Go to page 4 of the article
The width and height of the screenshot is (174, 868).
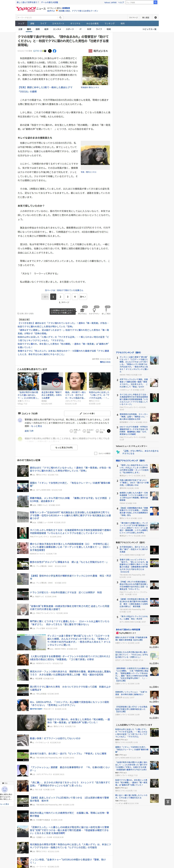75,297
